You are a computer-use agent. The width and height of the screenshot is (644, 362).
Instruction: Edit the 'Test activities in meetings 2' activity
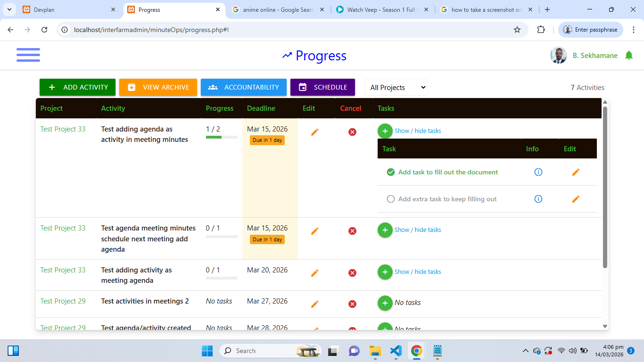pyautogui.click(x=315, y=304)
